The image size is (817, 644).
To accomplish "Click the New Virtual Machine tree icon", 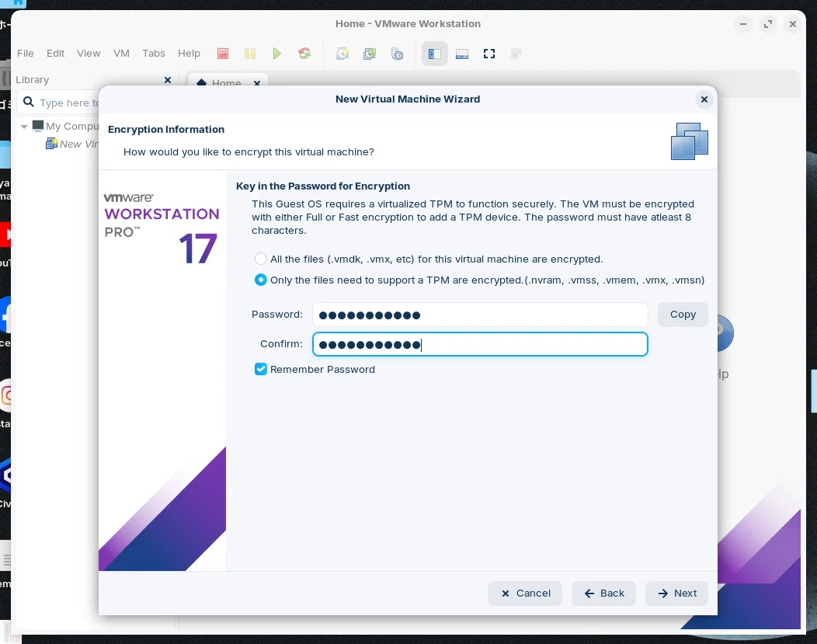I will (51, 144).
